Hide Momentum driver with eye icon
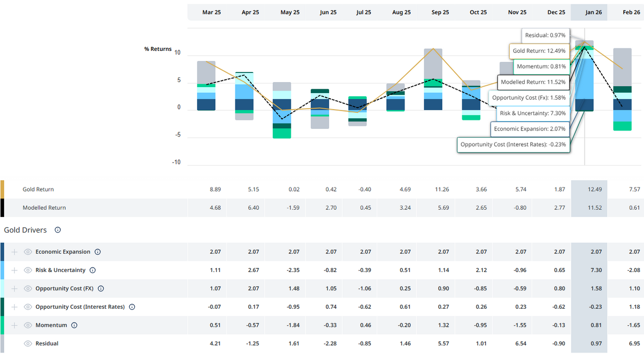Image resolution: width=644 pixels, height=355 pixels. click(28, 325)
